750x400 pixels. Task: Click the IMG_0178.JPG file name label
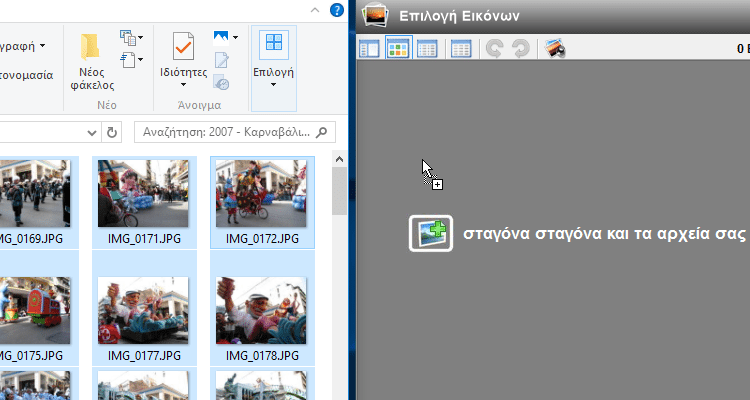coord(262,356)
